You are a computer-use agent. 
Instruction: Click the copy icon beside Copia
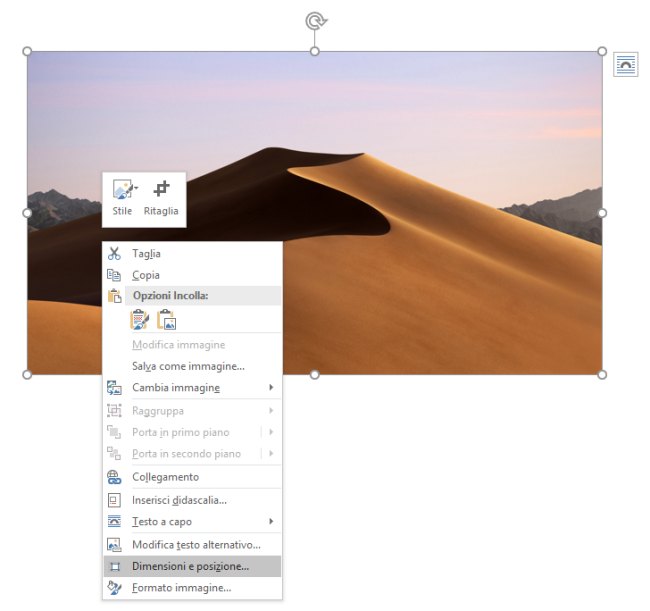coord(114,275)
